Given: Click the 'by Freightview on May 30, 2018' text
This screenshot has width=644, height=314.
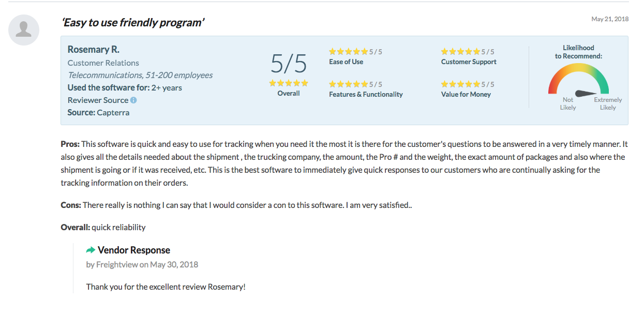Looking at the screenshot, I should [x=142, y=265].
